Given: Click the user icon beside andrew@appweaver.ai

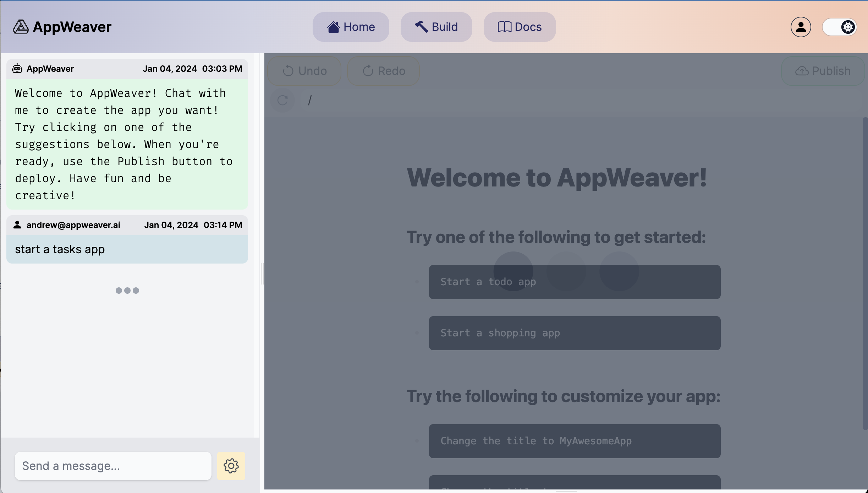Looking at the screenshot, I should pyautogui.click(x=17, y=225).
